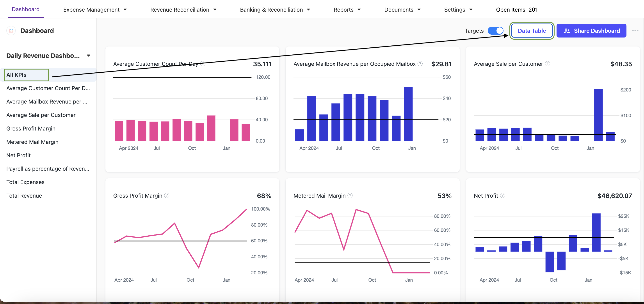This screenshot has height=304, width=644.
Task: Click the help icon beside Metered Mail Margin
Action: (350, 196)
